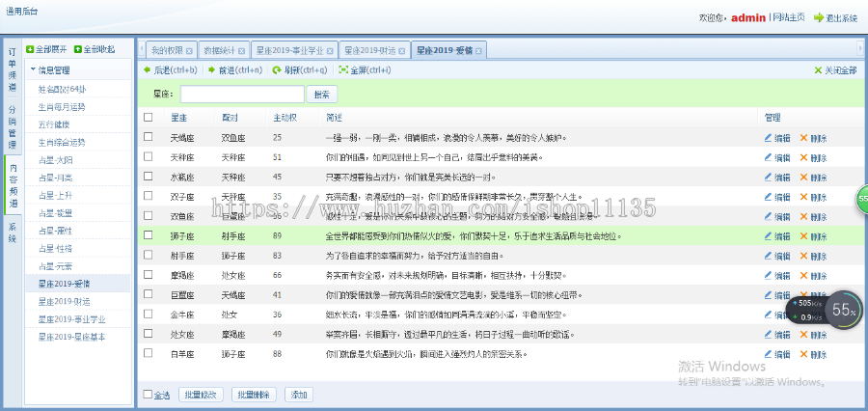This screenshot has width=868, height=411.
Task: Close the active 星座2019-爱情 tab
Action: tap(478, 51)
